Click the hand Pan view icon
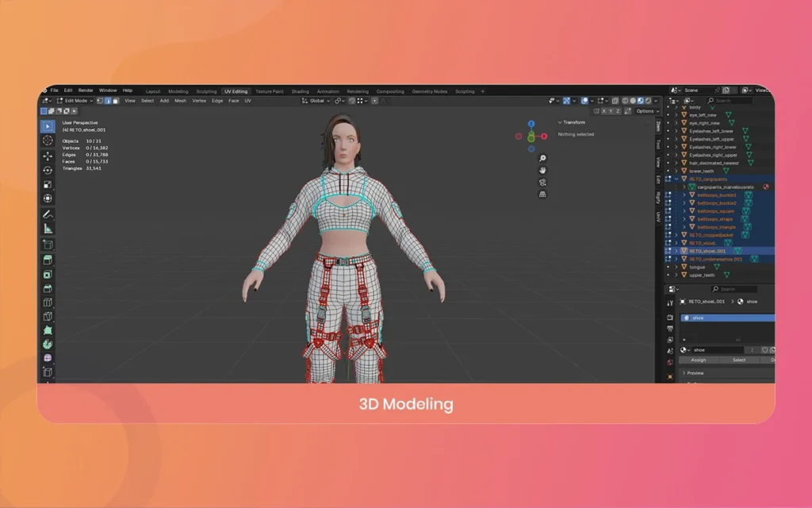This screenshot has width=812, height=508. pyautogui.click(x=542, y=170)
